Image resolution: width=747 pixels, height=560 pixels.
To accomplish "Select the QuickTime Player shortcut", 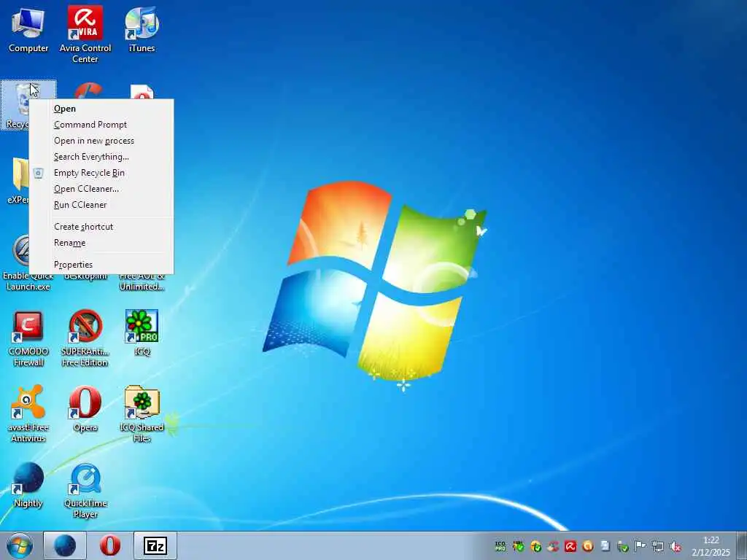I will click(85, 491).
